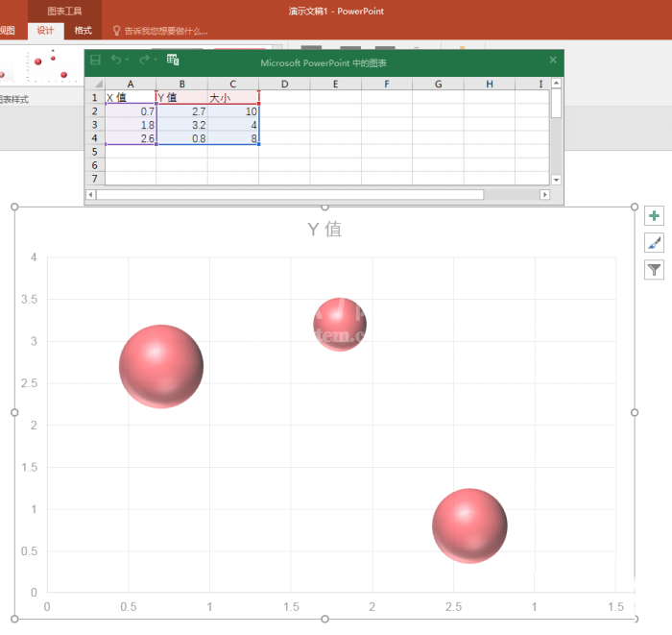The width and height of the screenshot is (672, 635).
Task: Click cell C2 containing 10
Action: point(233,111)
